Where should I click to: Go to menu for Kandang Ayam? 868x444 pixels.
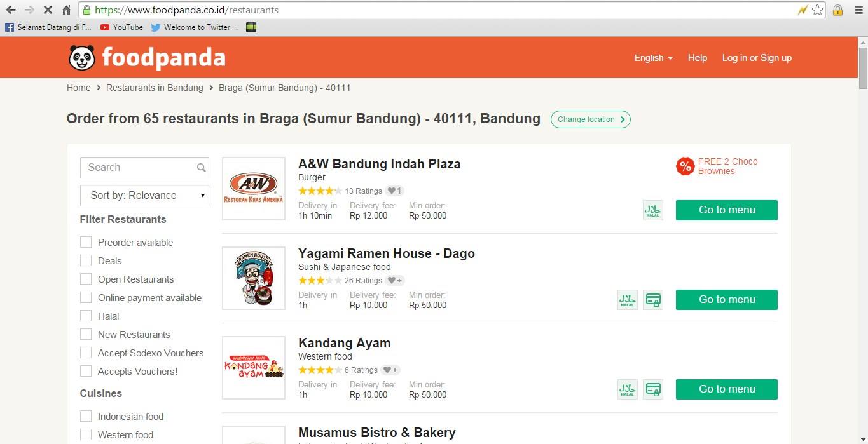727,389
